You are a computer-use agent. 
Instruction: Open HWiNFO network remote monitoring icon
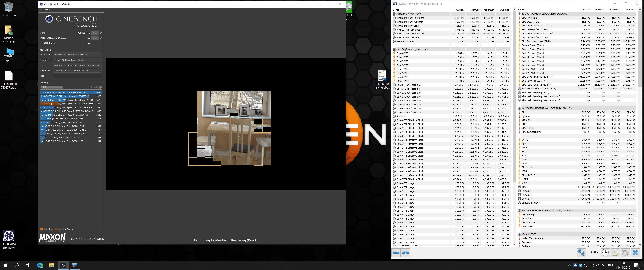coord(581,252)
